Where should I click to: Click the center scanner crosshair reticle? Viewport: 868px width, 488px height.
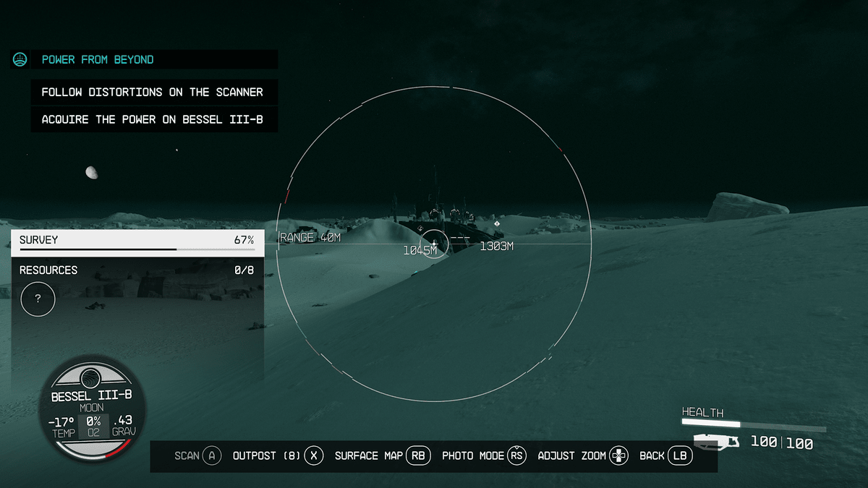pos(434,244)
